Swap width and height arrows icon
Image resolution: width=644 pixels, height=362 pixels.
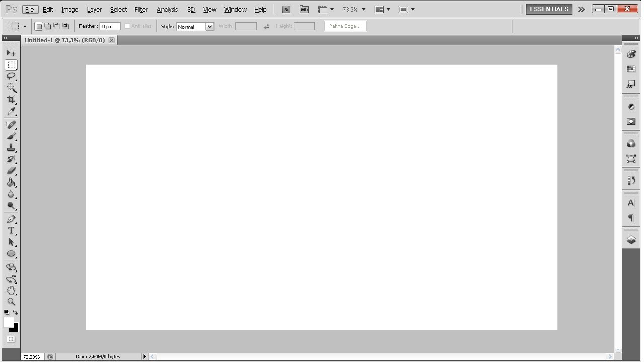(266, 26)
